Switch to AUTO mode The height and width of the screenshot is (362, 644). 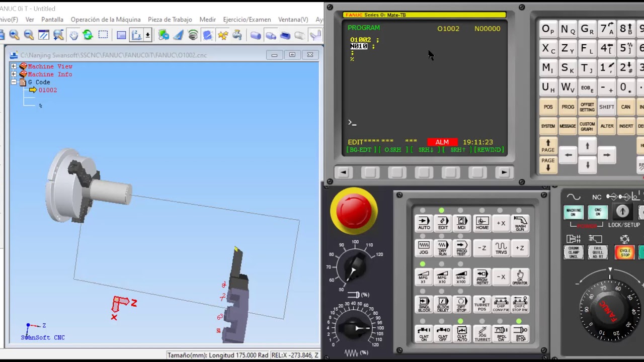(x=424, y=223)
